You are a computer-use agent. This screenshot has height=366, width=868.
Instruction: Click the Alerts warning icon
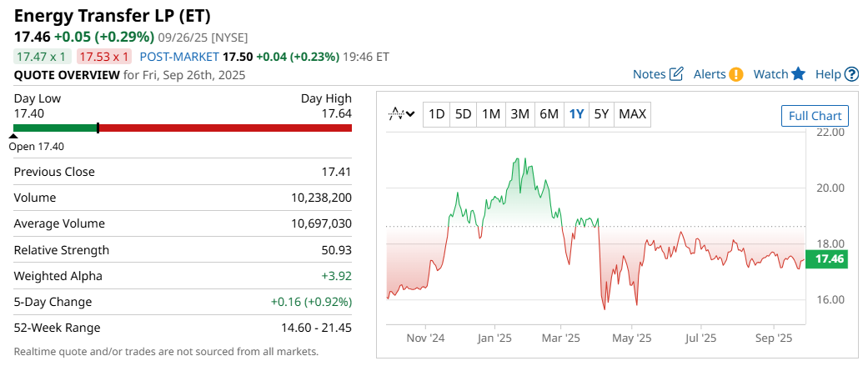(736, 74)
